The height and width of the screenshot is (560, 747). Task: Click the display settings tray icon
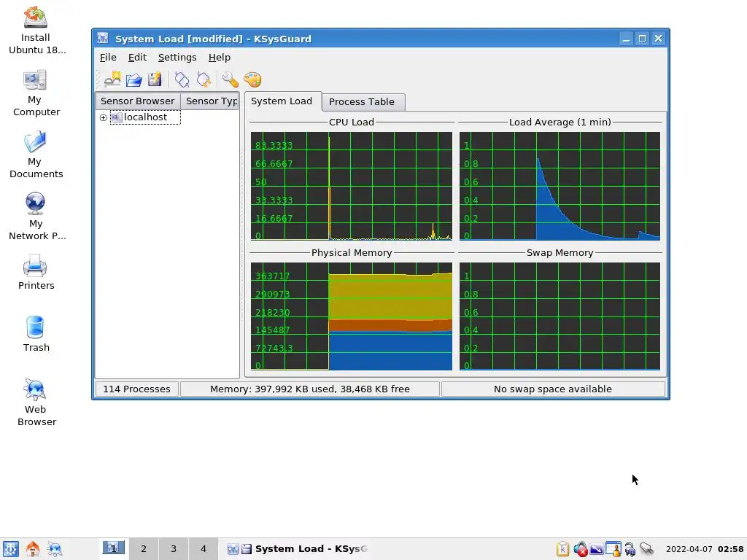(597, 549)
